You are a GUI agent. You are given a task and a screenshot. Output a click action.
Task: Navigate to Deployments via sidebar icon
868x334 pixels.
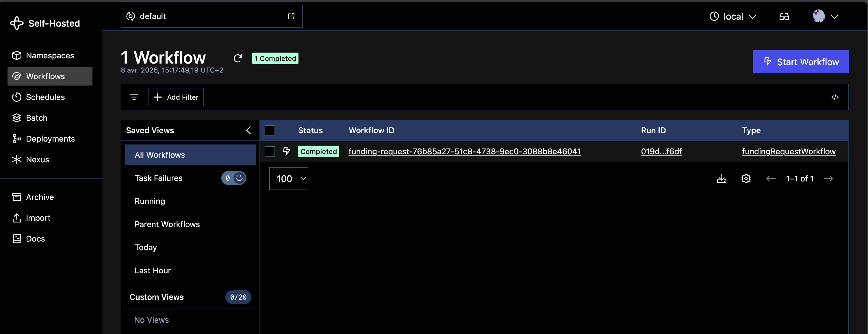(x=51, y=138)
